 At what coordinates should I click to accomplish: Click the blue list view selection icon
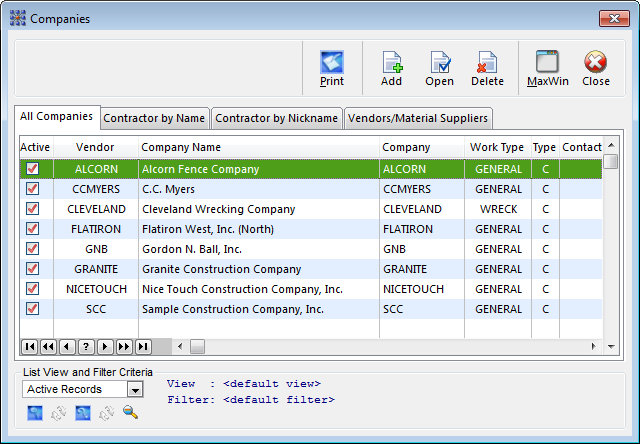click(x=35, y=413)
